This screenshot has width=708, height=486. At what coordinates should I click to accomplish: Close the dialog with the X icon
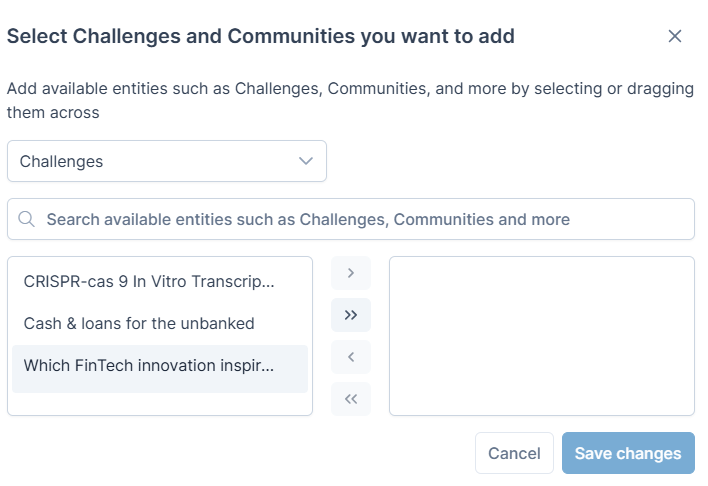coord(675,36)
